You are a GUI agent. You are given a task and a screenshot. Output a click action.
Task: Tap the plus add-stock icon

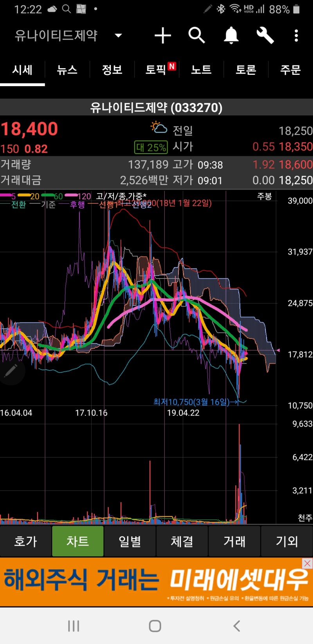(163, 36)
